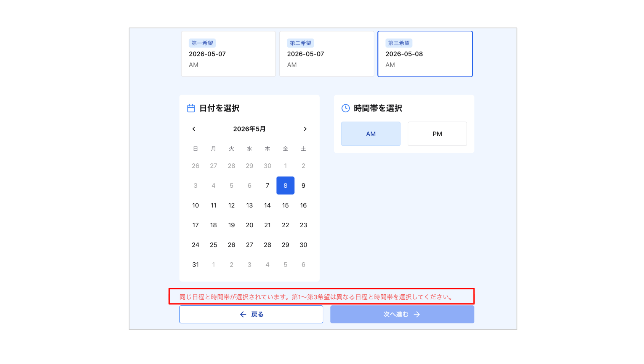644x364 pixels.
Task: Go to previous month with left chevron
Action: [194, 129]
